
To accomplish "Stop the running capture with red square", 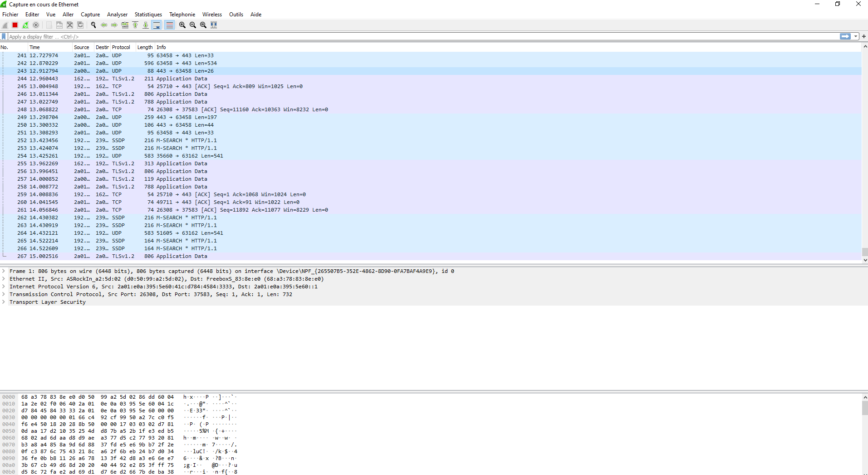I will tap(15, 25).
